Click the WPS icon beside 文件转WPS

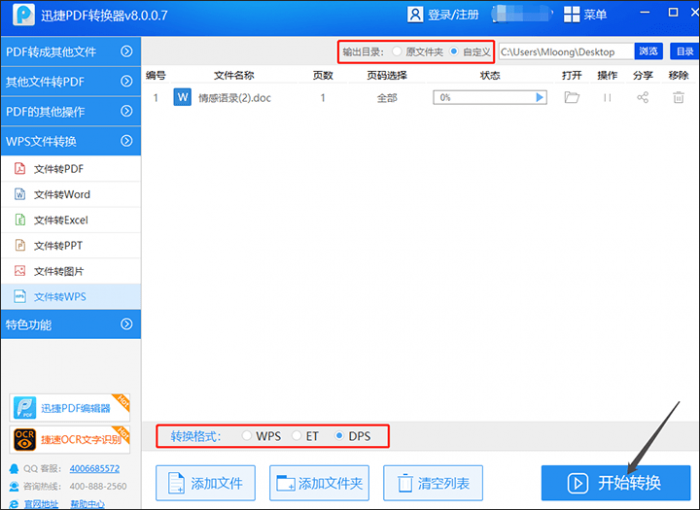click(20, 297)
